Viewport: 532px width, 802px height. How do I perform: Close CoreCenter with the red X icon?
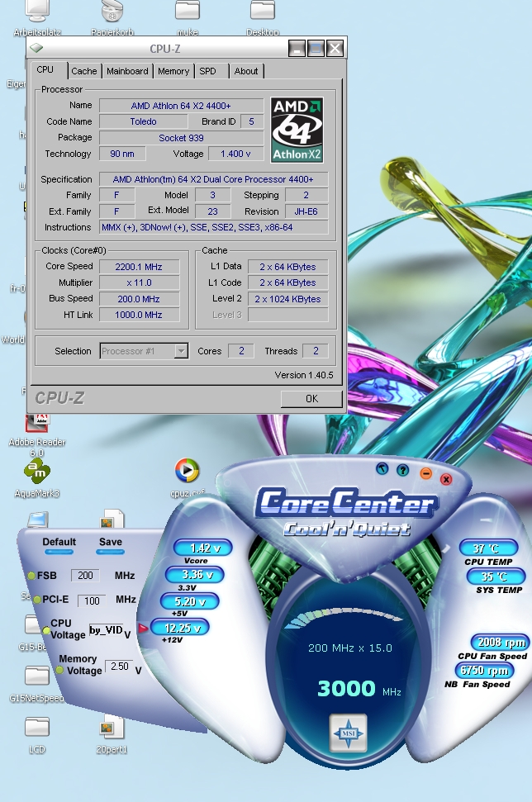[x=446, y=479]
